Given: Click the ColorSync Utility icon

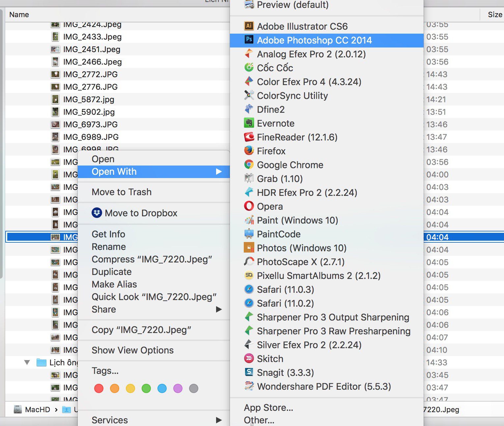Looking at the screenshot, I should tap(249, 95).
